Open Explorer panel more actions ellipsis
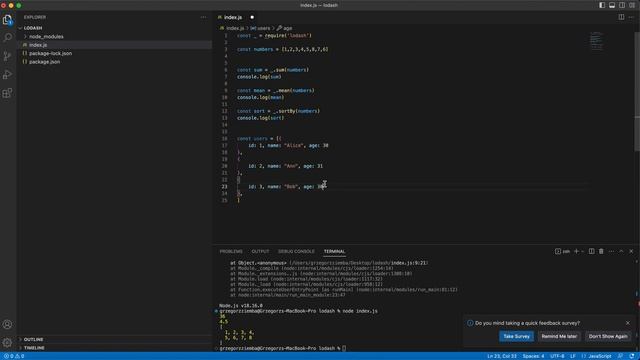Viewport: 640px width, 360px height. coord(203,17)
